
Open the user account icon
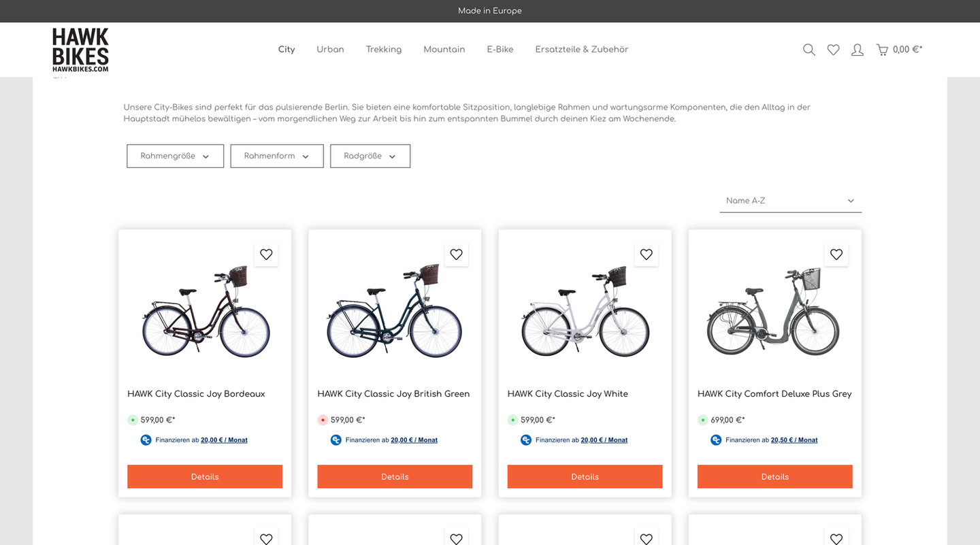click(857, 50)
